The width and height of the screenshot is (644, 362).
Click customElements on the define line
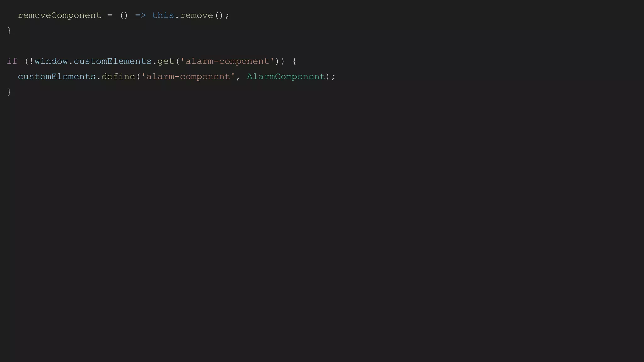pyautogui.click(x=57, y=77)
